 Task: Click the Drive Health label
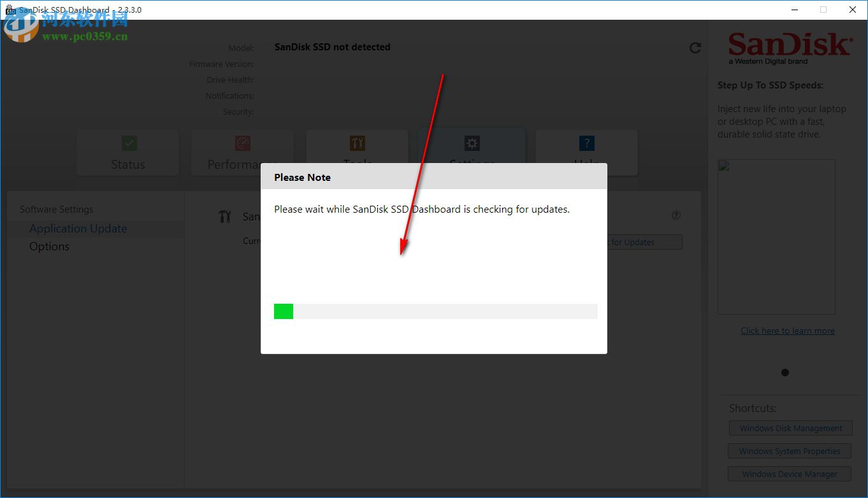coord(230,80)
